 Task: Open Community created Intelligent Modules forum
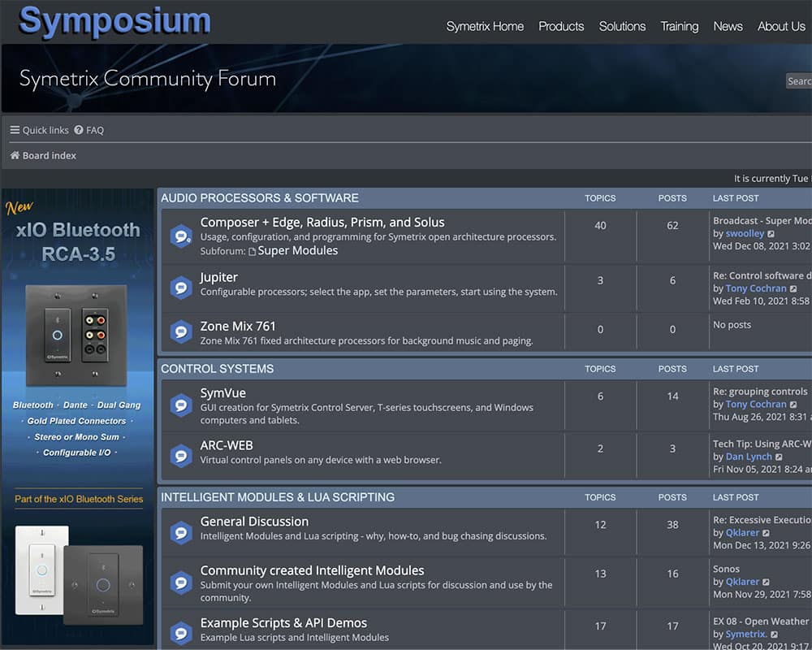[313, 570]
